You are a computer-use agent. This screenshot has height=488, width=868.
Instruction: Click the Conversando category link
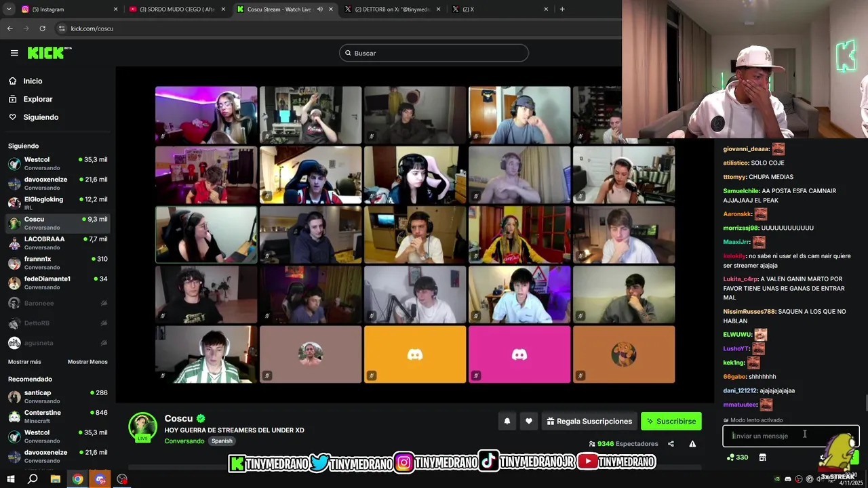[x=184, y=441]
